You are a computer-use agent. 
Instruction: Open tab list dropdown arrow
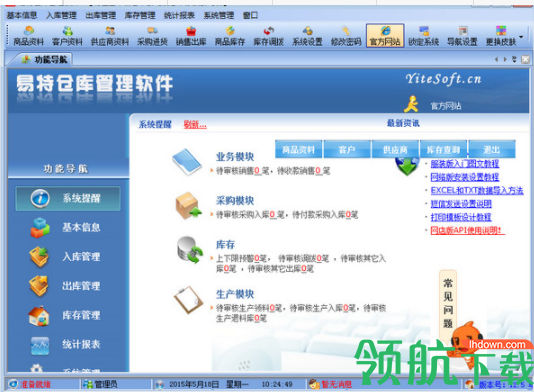tap(514, 60)
